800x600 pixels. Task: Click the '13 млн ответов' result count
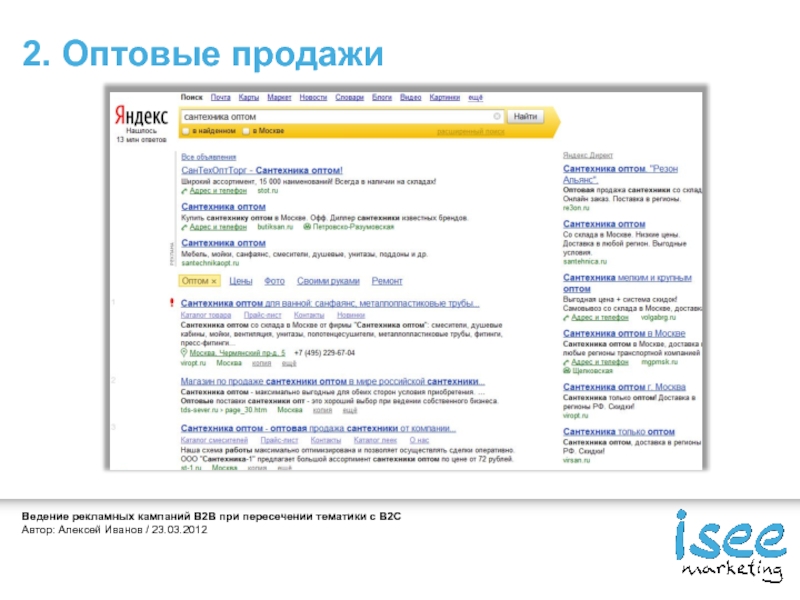pos(141,140)
